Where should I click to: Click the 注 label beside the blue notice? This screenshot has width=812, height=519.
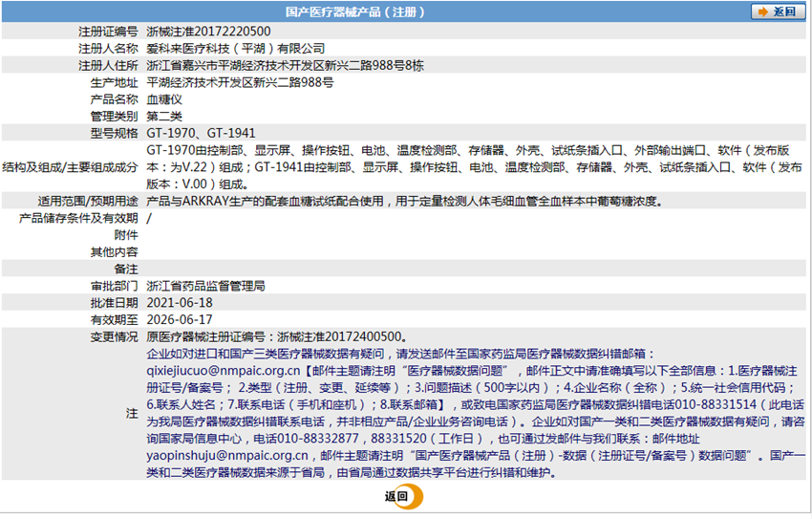click(x=132, y=413)
